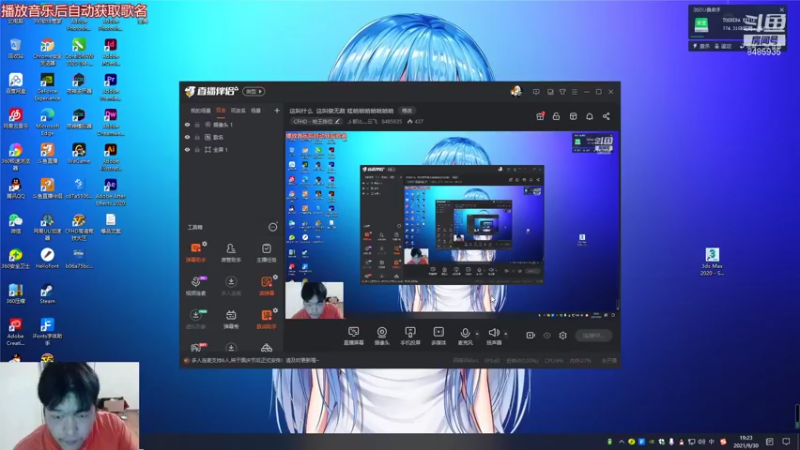800x450 pixels.
Task: Add a 多媒体 media source
Action: pyautogui.click(x=438, y=336)
